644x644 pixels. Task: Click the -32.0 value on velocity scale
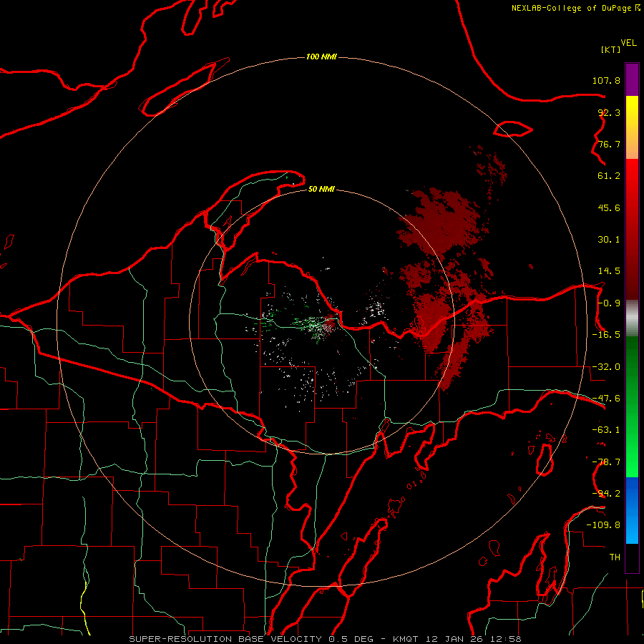pyautogui.click(x=606, y=367)
